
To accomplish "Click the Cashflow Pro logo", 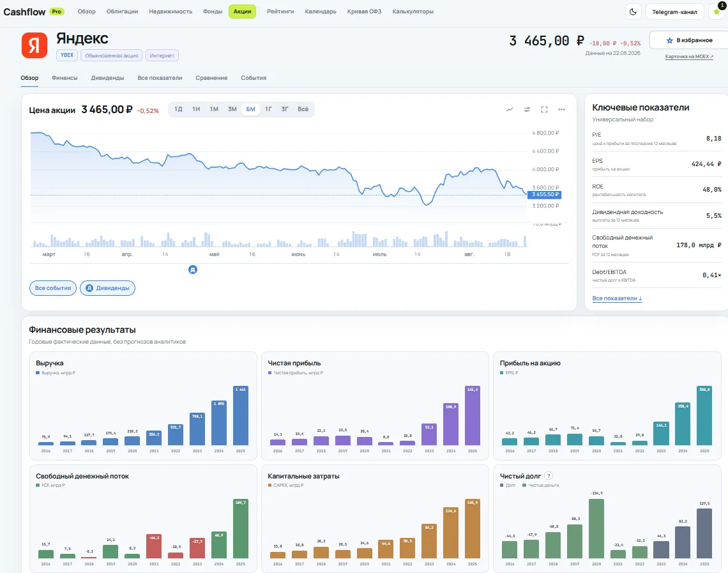I will pyautogui.click(x=33, y=11).
